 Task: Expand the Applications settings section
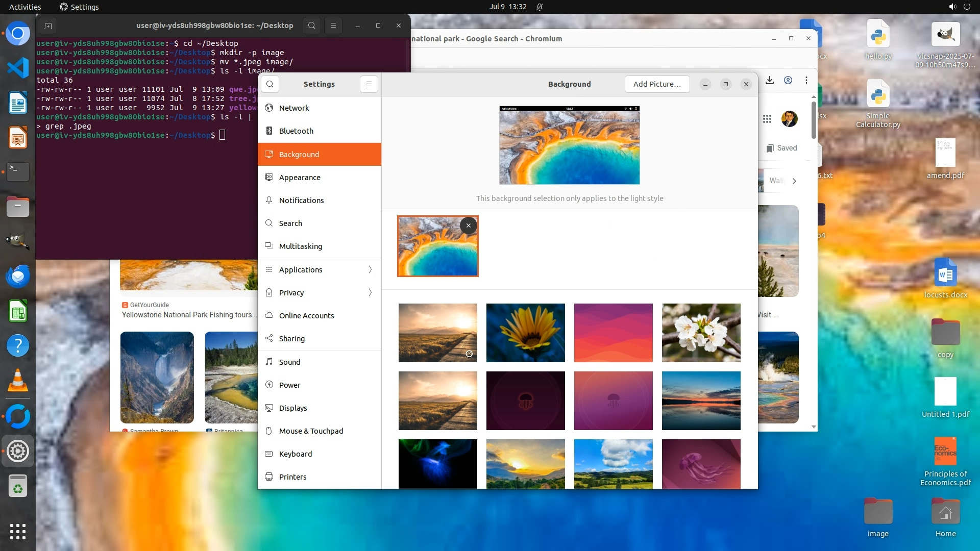370,269
